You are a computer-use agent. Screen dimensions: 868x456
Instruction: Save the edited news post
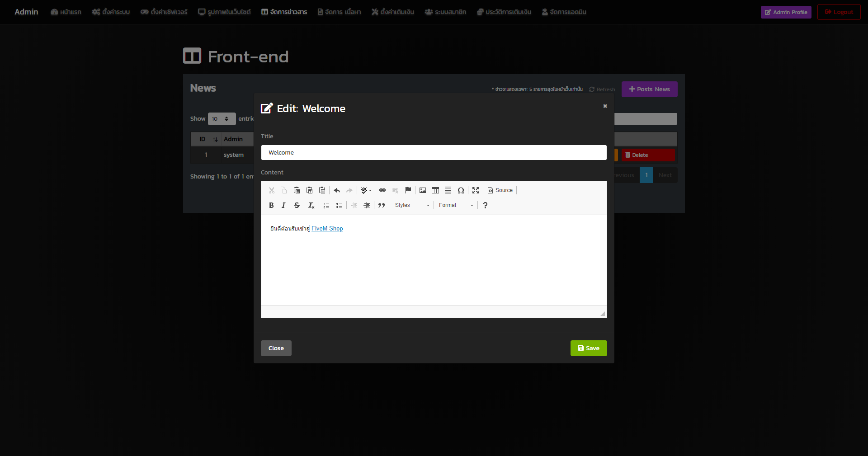(x=589, y=348)
